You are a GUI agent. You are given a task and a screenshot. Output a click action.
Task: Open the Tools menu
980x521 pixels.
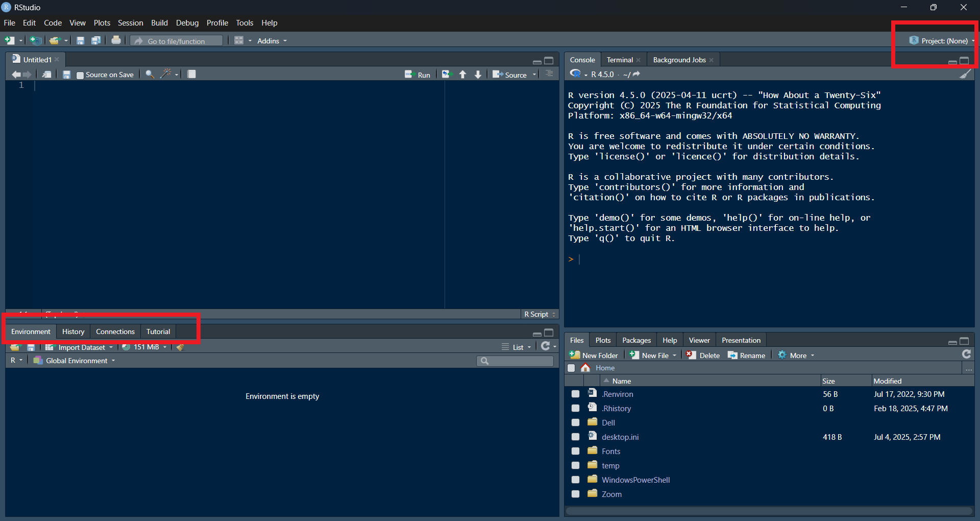pos(244,23)
